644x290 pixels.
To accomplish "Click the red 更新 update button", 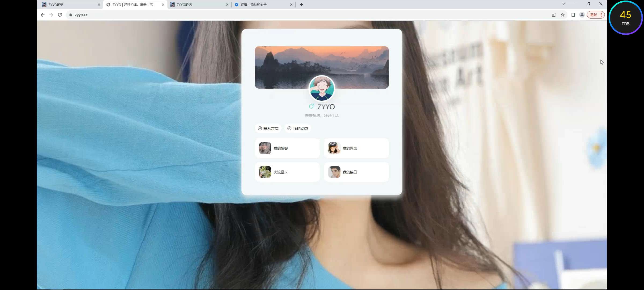I will 596,15.
